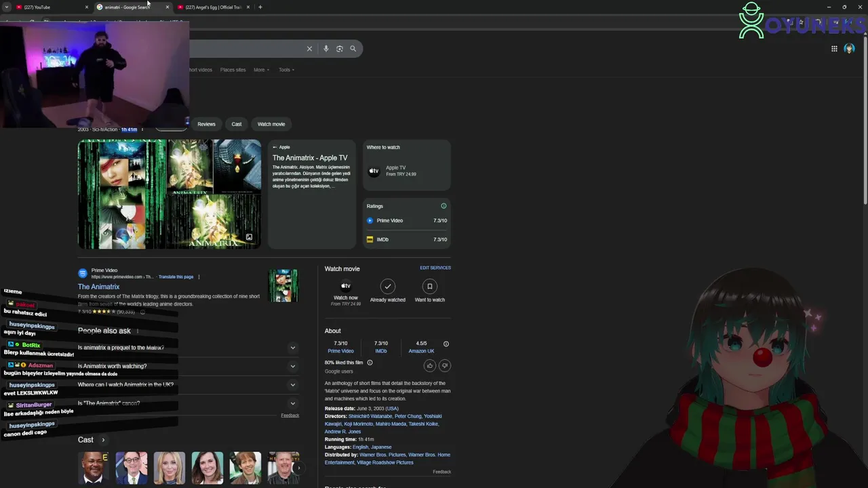Click the Watch movie chip

tap(271, 124)
